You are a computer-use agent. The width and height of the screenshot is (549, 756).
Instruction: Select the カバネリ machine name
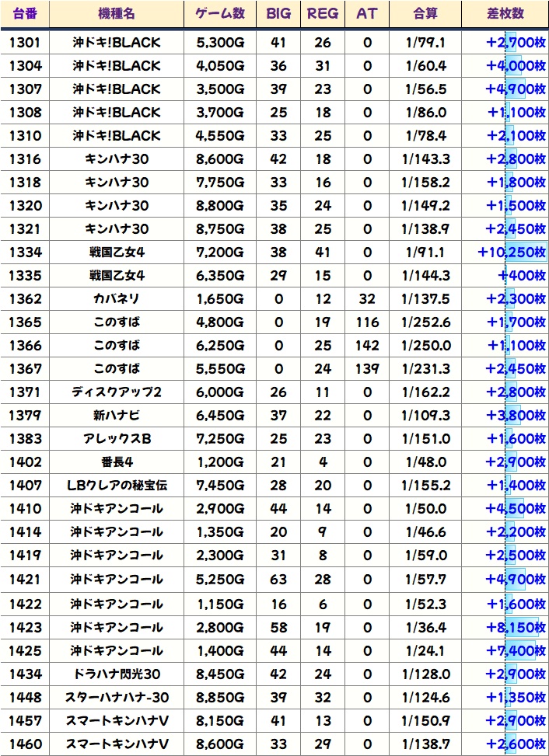tap(117, 298)
